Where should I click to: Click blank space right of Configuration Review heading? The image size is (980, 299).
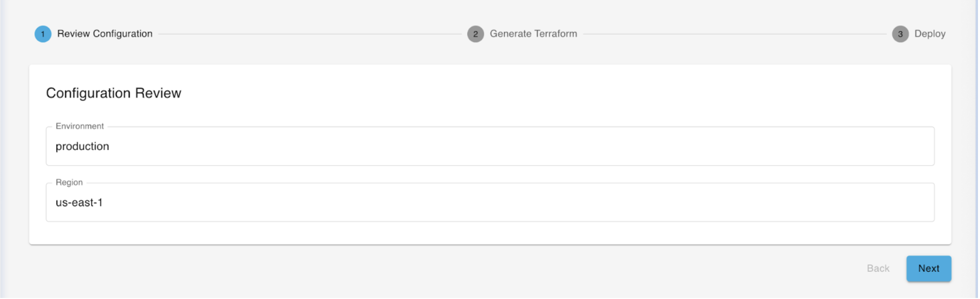(554, 93)
